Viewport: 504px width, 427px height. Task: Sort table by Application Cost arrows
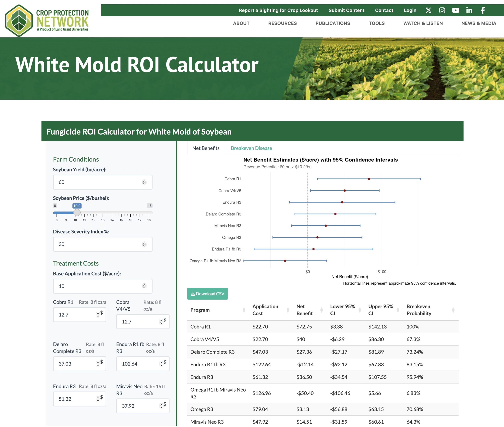coord(288,310)
